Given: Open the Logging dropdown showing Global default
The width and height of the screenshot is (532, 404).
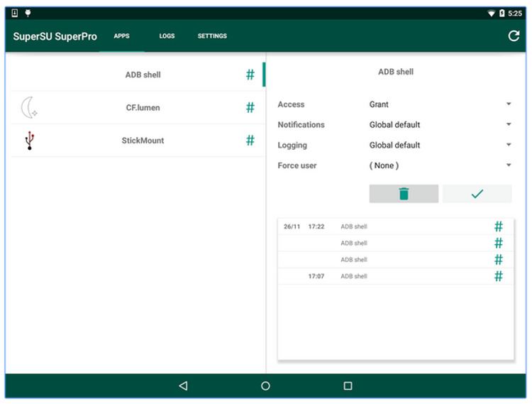Looking at the screenshot, I should point(440,145).
